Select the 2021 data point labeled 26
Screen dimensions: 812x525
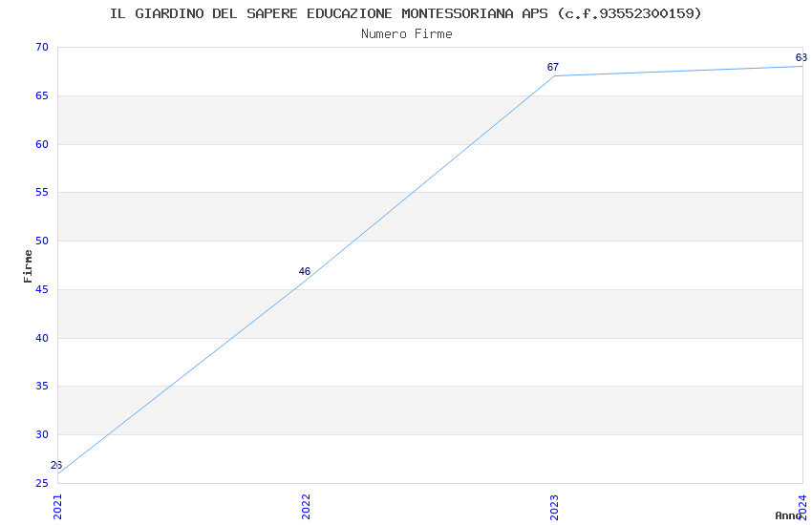coord(58,473)
